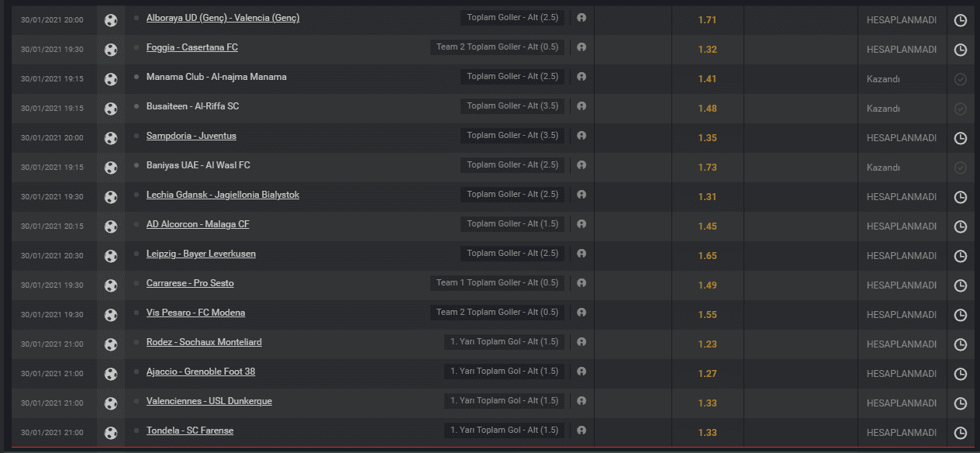Open the Valenciennes - USL Dunkerque match link

click(x=209, y=401)
